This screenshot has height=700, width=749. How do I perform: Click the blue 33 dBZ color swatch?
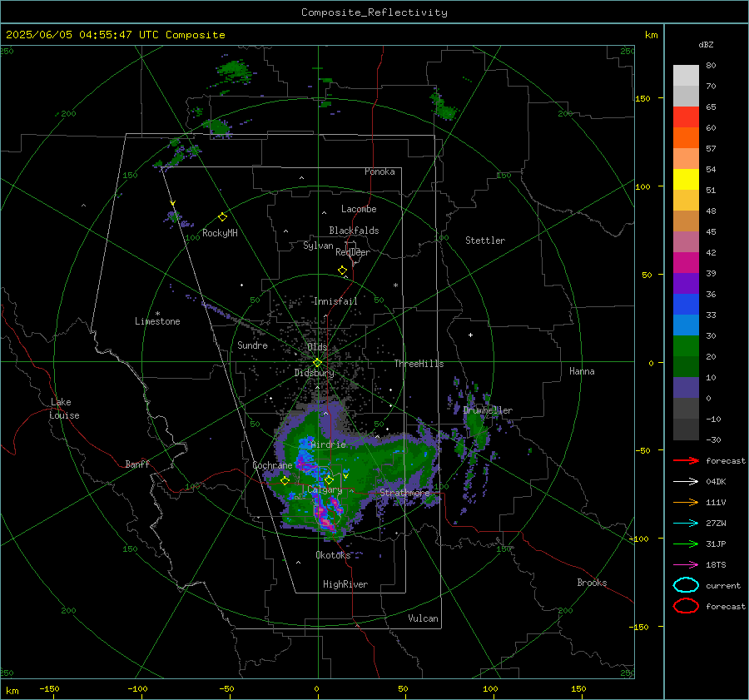[x=686, y=305]
